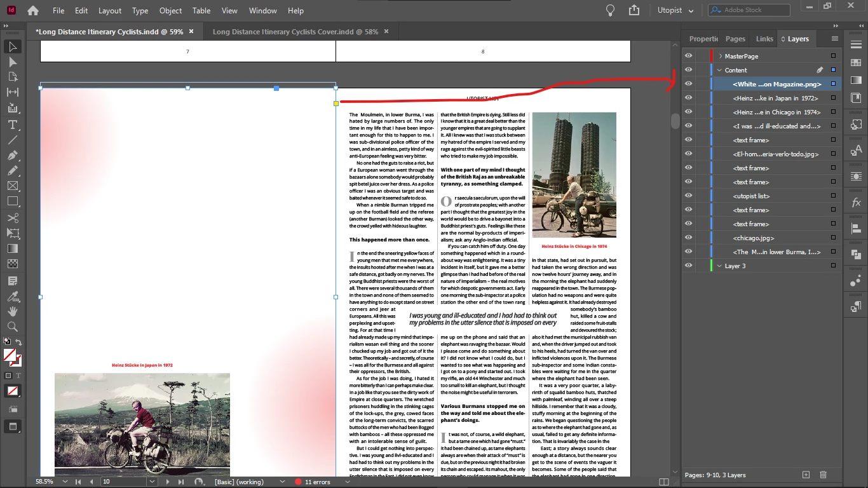Select the Eyedropper tool
This screenshot has height=488, width=868.
point(12,296)
